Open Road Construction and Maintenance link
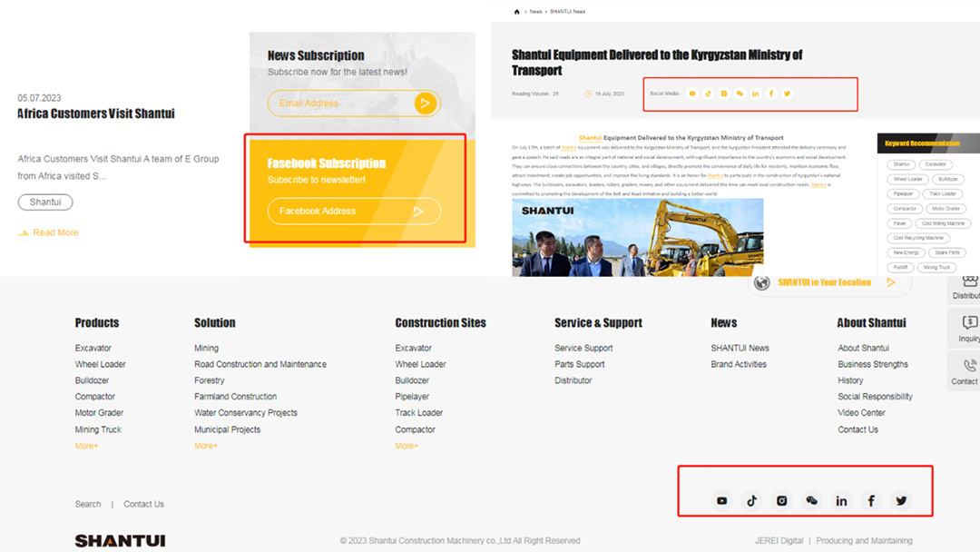This screenshot has width=980, height=552. (x=260, y=364)
